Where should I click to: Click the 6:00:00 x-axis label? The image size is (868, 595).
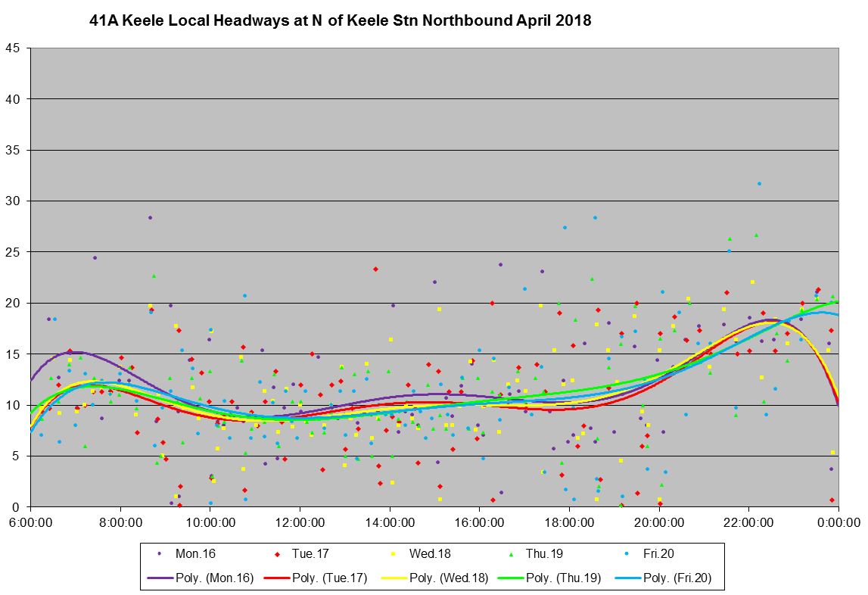pos(30,522)
